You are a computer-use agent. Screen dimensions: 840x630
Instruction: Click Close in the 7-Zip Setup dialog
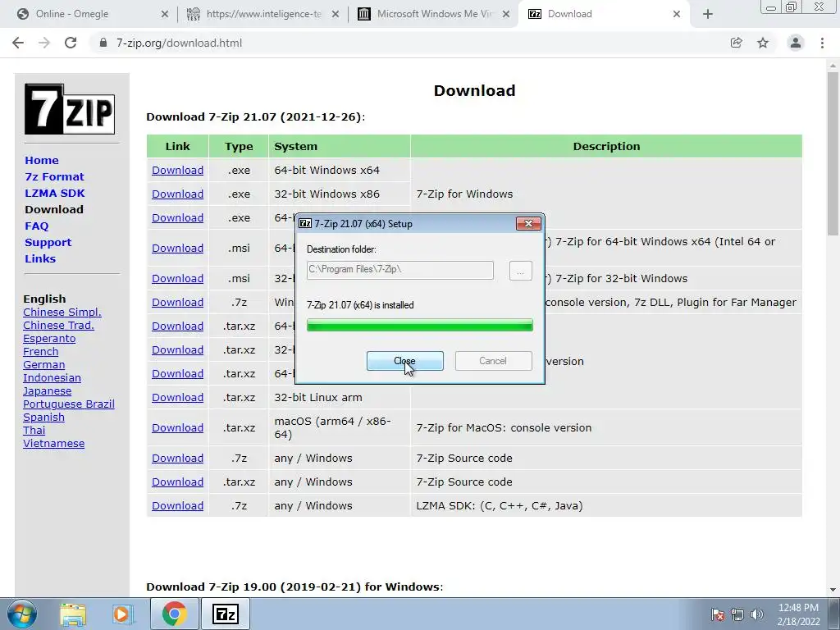405,361
